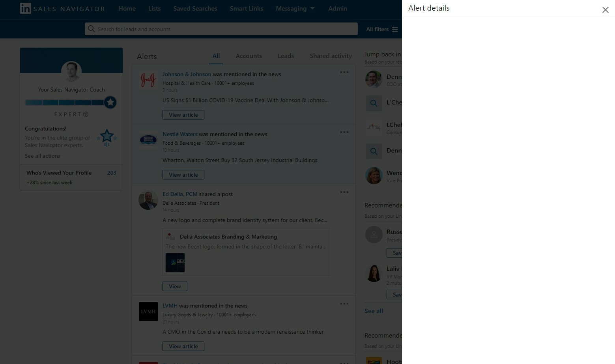
Task: Click the Sales Navigator Coach profile photo
Action: click(71, 72)
